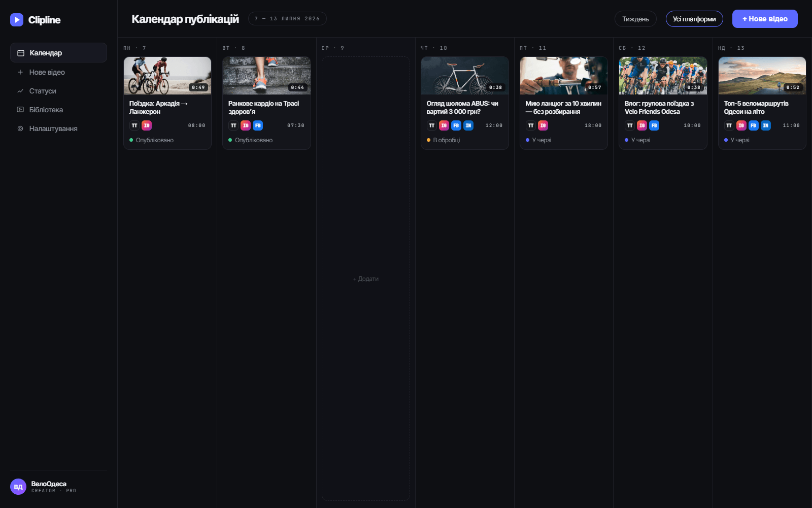Click the НД · 13 day header
This screenshot has width=812, height=508.
pyautogui.click(x=731, y=48)
